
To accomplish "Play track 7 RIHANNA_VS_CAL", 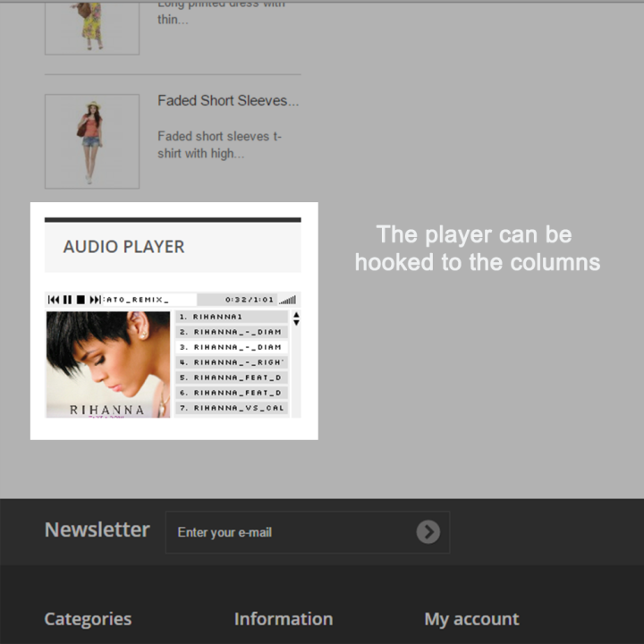I will (x=232, y=408).
